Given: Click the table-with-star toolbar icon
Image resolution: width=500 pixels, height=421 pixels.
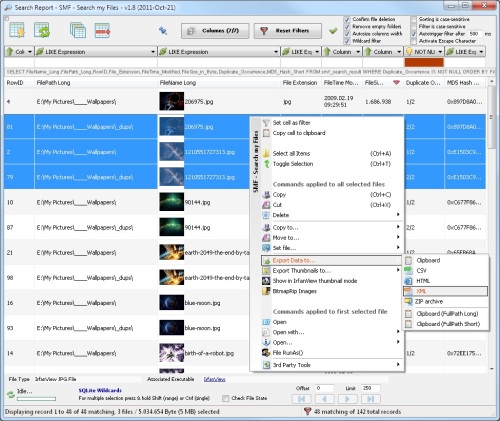Looking at the screenshot, I should click(17, 30).
